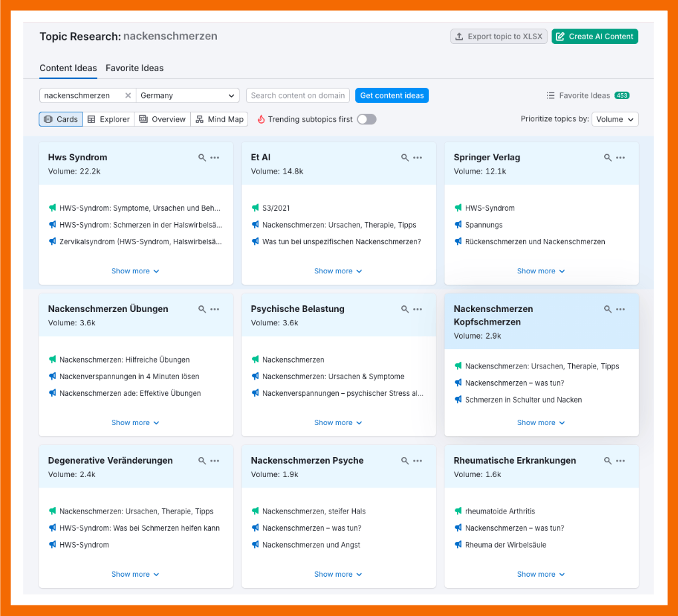Image resolution: width=678 pixels, height=616 pixels.
Task: Open the Prioritize topics by Volume dropdown
Action: pos(614,119)
